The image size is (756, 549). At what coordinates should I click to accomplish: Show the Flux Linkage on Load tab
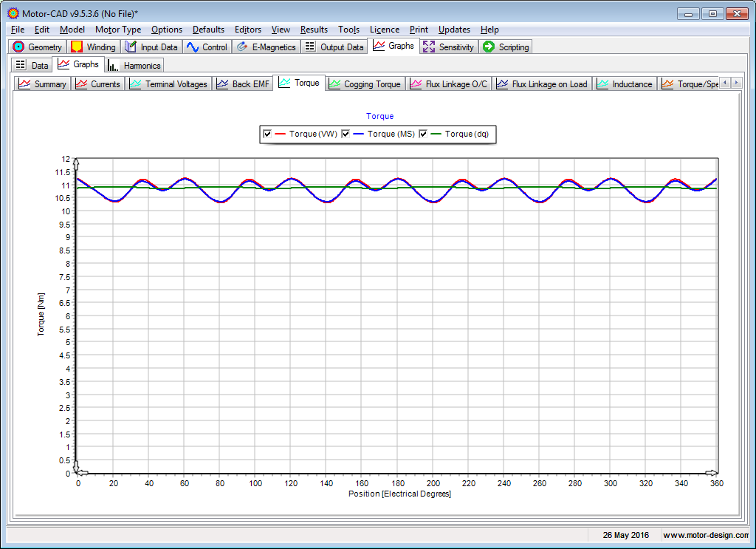(542, 84)
